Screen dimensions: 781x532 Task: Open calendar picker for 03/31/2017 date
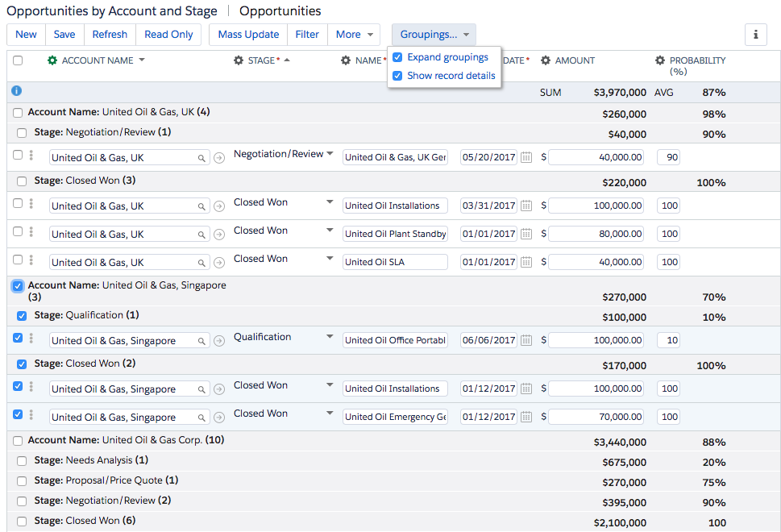pyautogui.click(x=526, y=206)
